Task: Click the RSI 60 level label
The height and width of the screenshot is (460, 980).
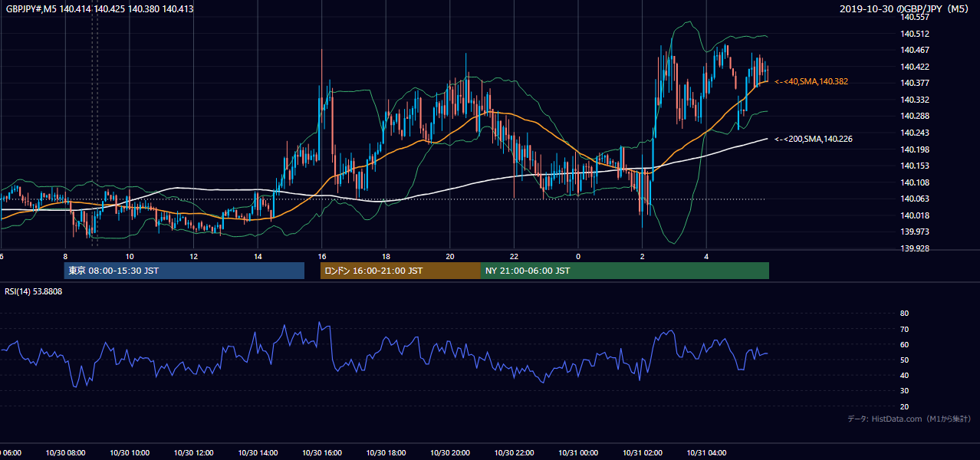Action: pos(904,344)
